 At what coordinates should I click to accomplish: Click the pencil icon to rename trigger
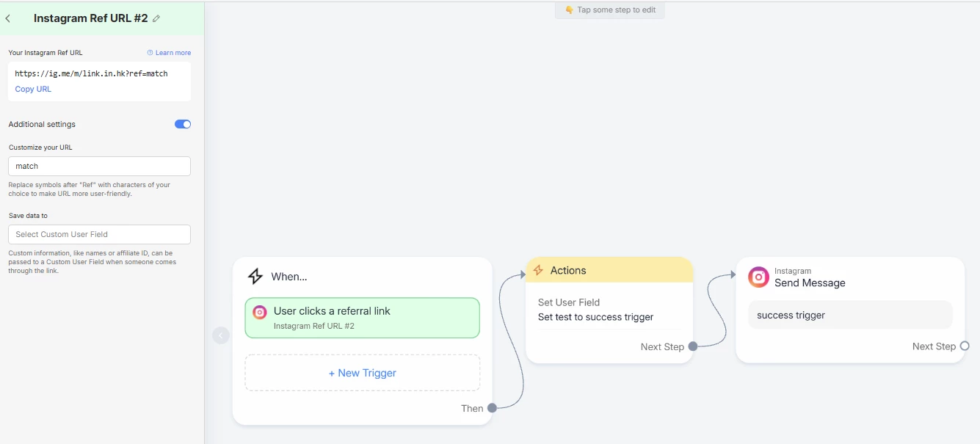(x=156, y=18)
